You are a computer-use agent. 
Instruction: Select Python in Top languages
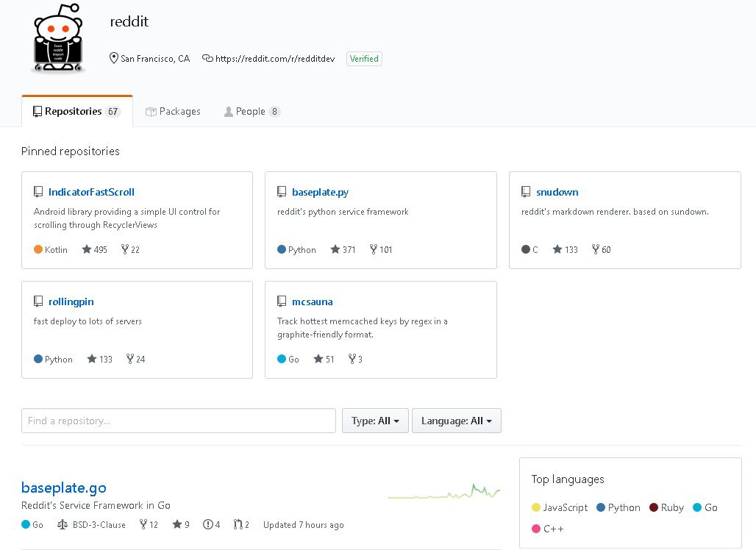[x=618, y=507]
